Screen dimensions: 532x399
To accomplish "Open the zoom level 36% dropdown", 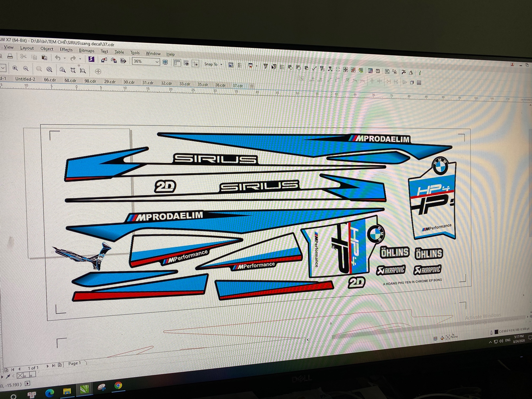I will tap(157, 62).
